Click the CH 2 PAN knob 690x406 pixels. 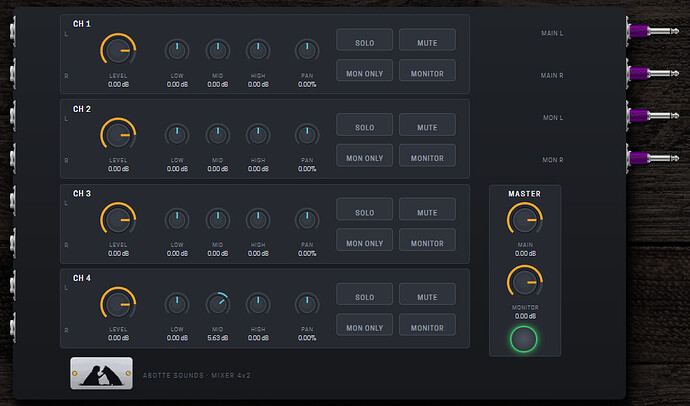(307, 135)
